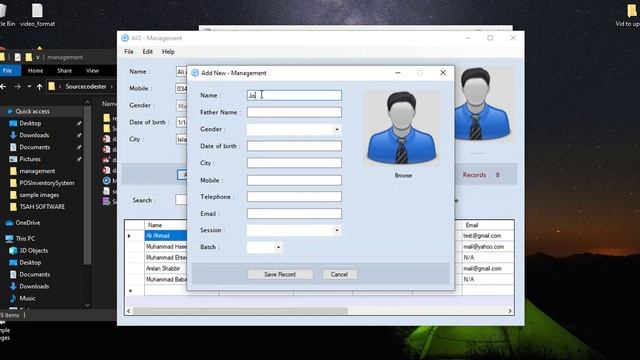Open Music under This PC

point(27,298)
